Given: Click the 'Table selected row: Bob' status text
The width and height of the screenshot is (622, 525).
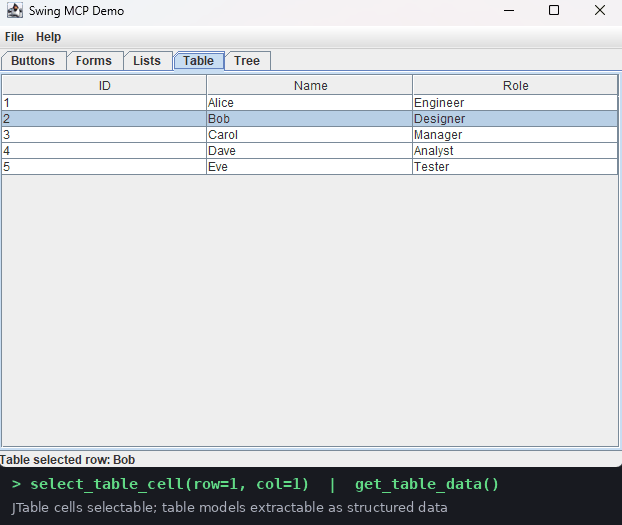Looking at the screenshot, I should pos(67,460).
